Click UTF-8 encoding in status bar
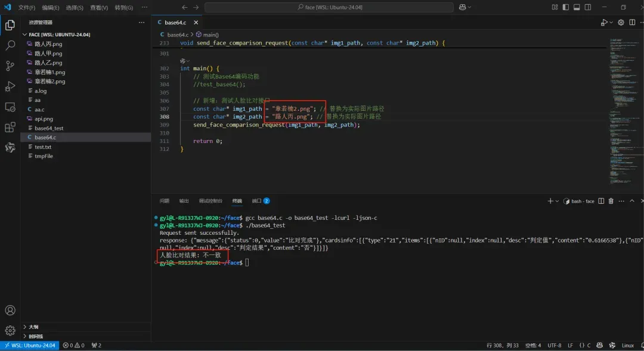The height and width of the screenshot is (351, 644). click(x=554, y=346)
